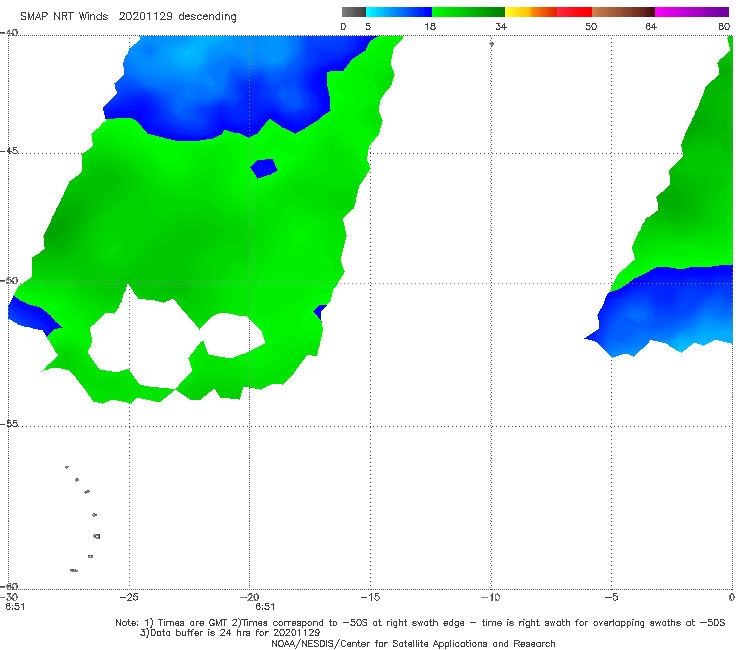Click the longitude label '-25'

(x=128, y=597)
